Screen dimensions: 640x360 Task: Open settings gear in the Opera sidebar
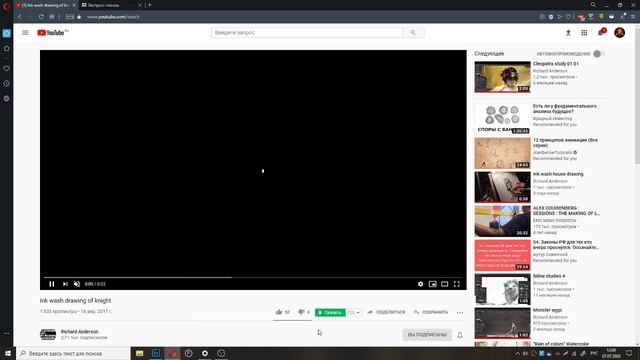[x=7, y=99]
